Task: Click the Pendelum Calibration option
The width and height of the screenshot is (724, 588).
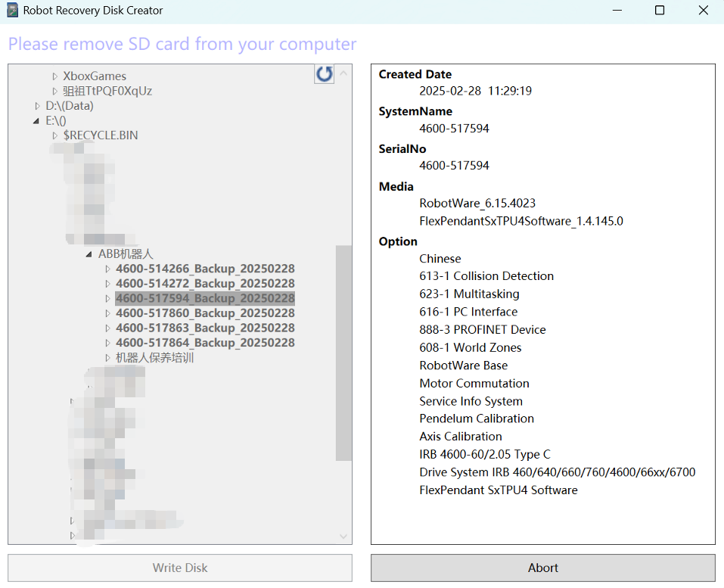Action: click(x=477, y=418)
